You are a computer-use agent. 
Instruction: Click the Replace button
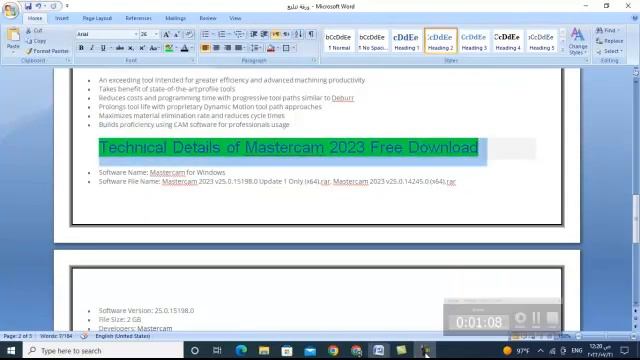[x=609, y=41]
